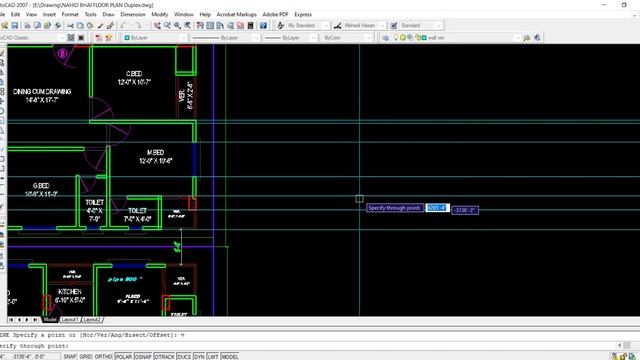Toggle ORTHO mode in status bar
The width and height of the screenshot is (640, 360).
tap(103, 356)
